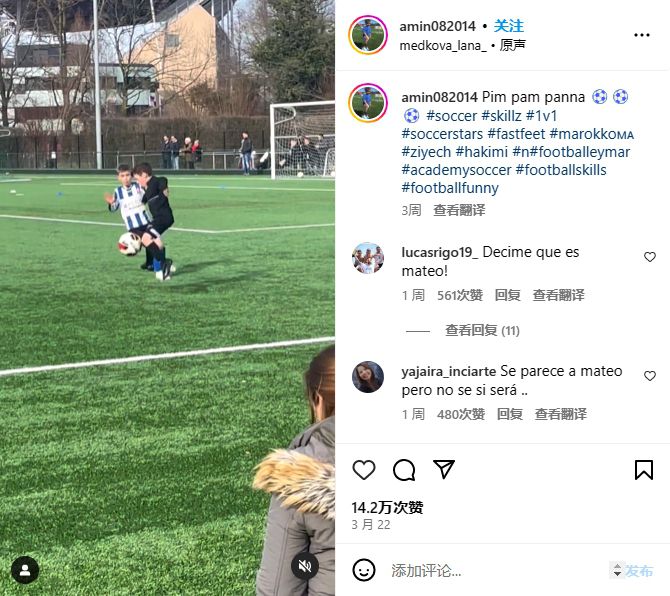Open the comment bubble icon
The height and width of the screenshot is (596, 670).
tap(404, 470)
